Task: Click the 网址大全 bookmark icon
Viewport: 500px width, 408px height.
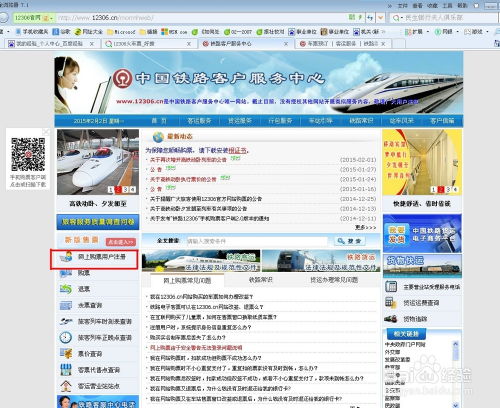Action: click(78, 32)
